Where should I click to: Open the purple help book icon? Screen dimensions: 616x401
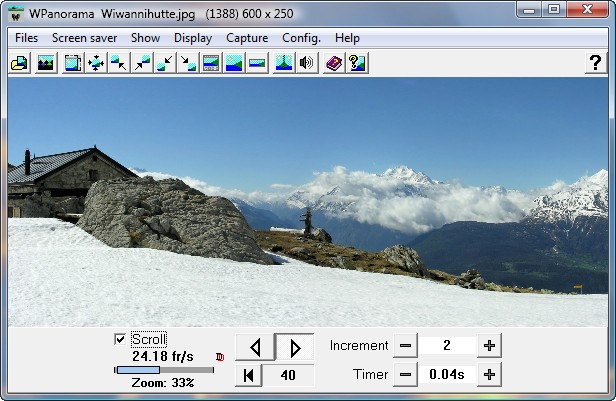coord(334,63)
